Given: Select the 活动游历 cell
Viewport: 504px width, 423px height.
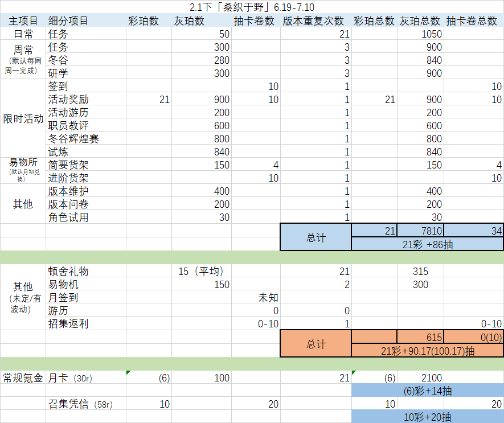Looking at the screenshot, I should (x=86, y=112).
